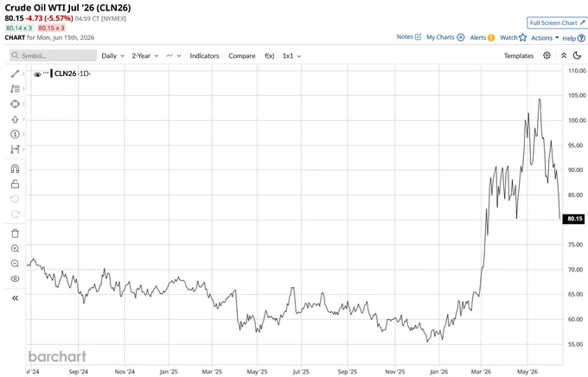Open the Compare menu

tap(242, 55)
